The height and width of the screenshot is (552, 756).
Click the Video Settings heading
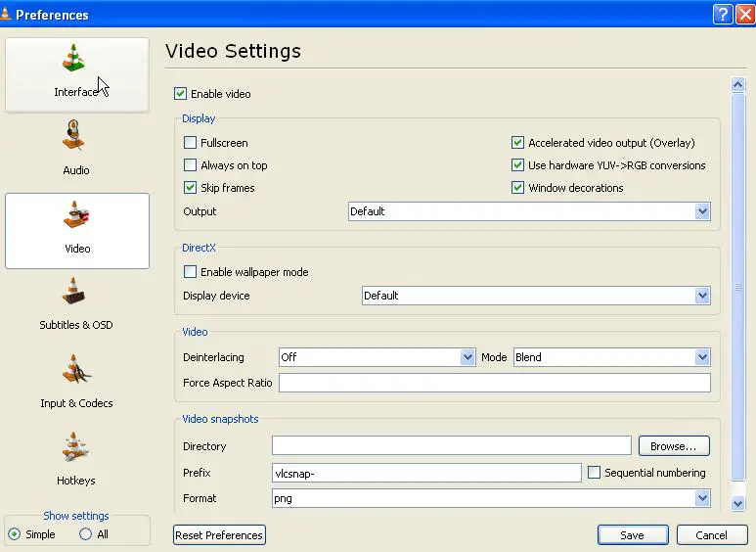click(233, 51)
